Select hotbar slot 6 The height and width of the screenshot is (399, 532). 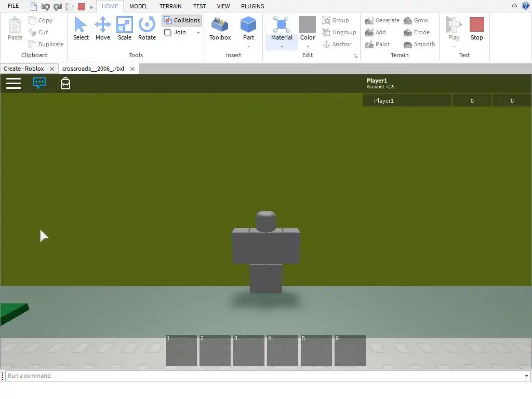[x=350, y=351]
